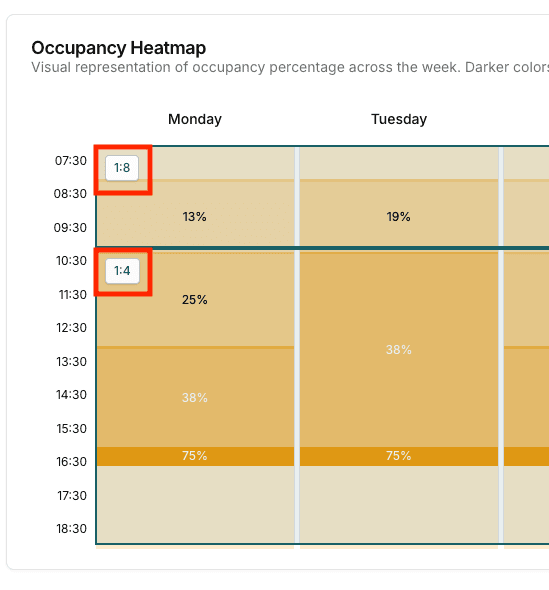The height and width of the screenshot is (590, 549).
Task: Click the 1:8 ratio badge
Action: pyautogui.click(x=122, y=168)
